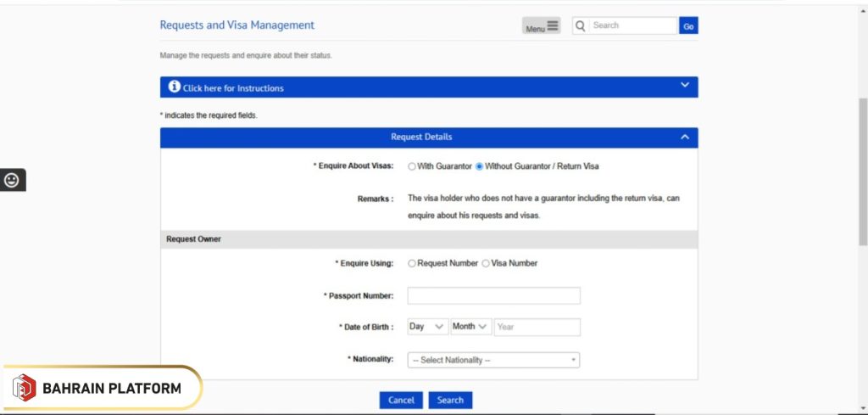
Task: Choose Visa Number for enquiry
Action: coord(486,264)
